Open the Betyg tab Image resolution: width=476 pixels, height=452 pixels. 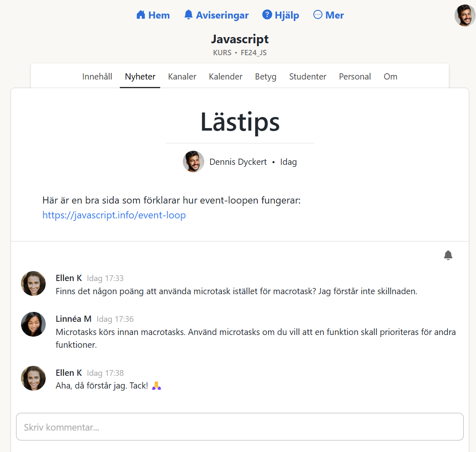click(x=266, y=77)
